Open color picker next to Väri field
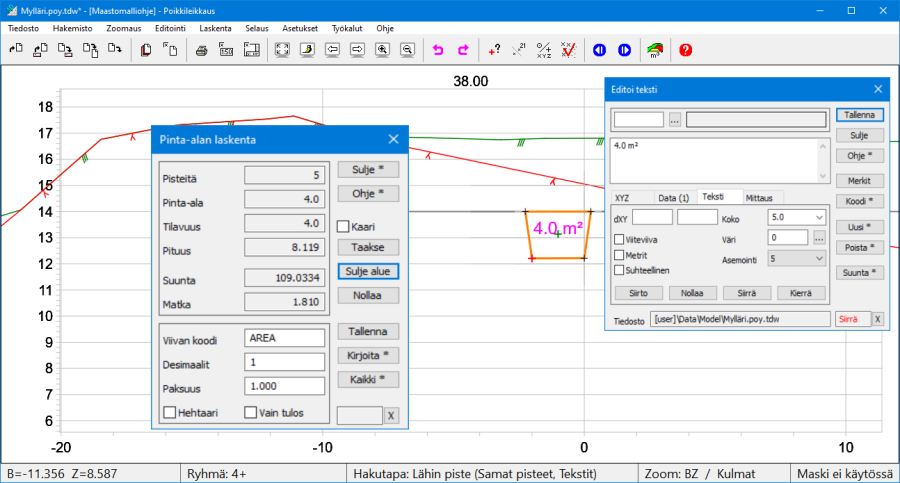Viewport: 900px width, 483px height. point(820,238)
